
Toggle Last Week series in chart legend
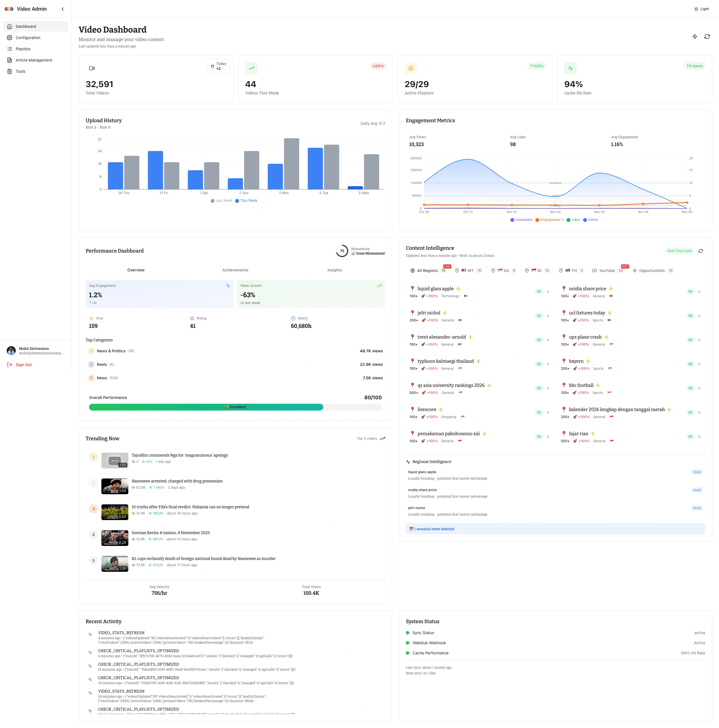222,201
